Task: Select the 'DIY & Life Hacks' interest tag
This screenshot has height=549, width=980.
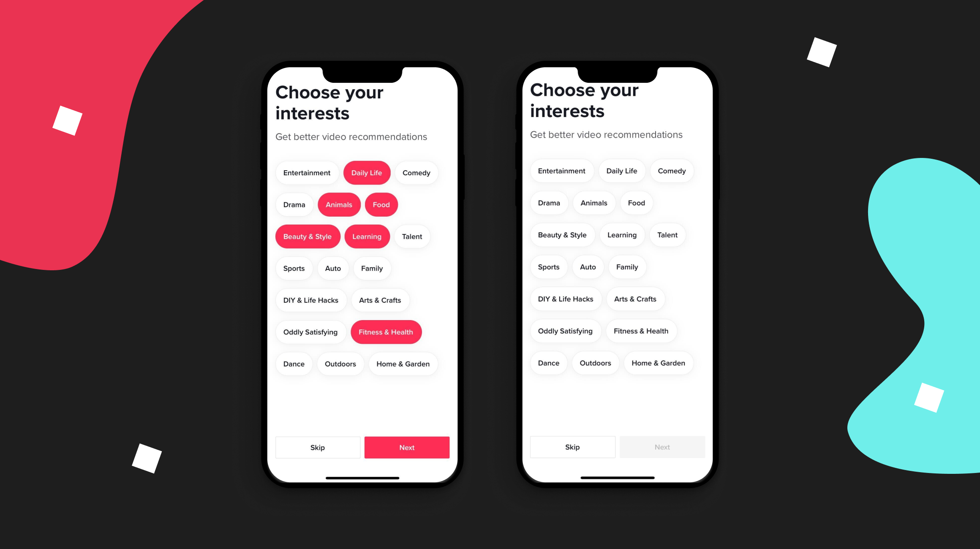Action: [x=310, y=300]
